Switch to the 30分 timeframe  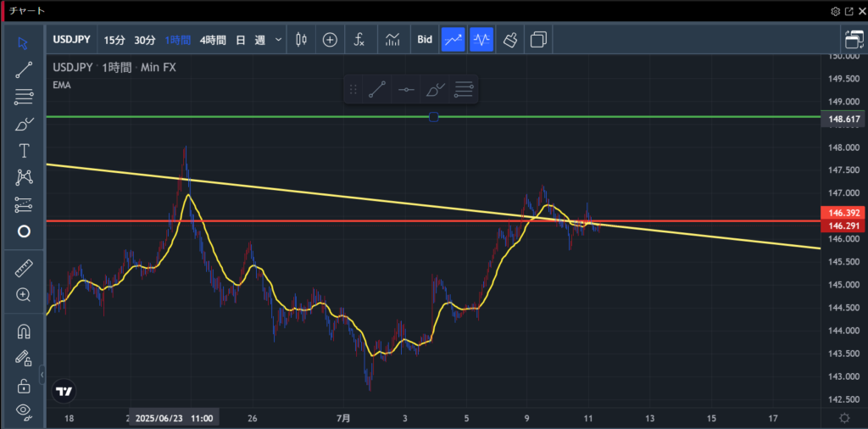click(145, 40)
